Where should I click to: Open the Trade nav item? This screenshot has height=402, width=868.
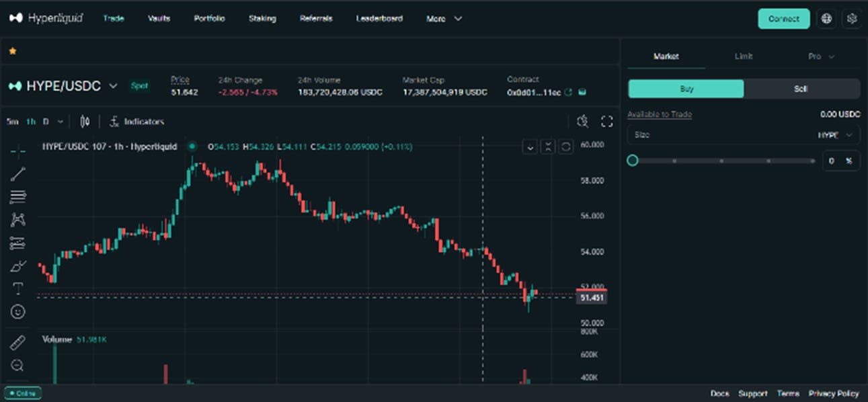point(114,19)
